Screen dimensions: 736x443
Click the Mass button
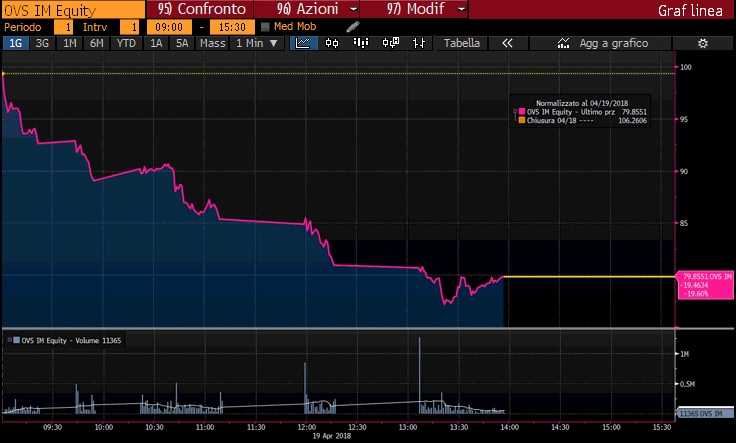[x=212, y=43]
